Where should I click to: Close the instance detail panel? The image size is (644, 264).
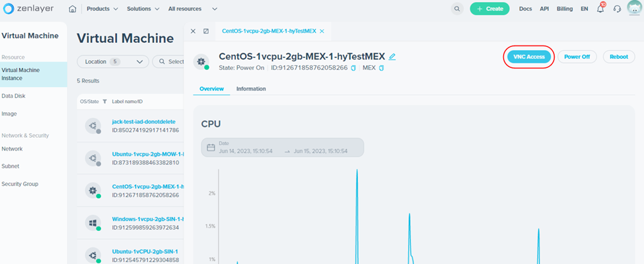193,31
